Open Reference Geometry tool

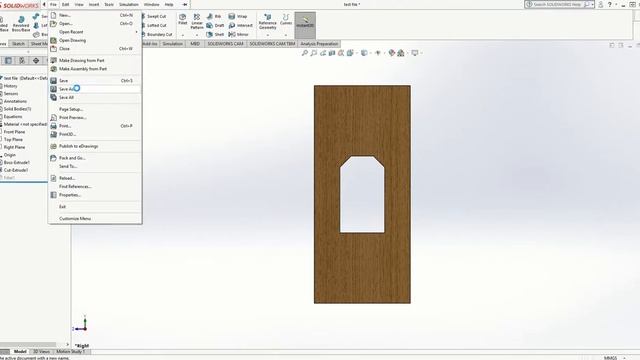(267, 21)
